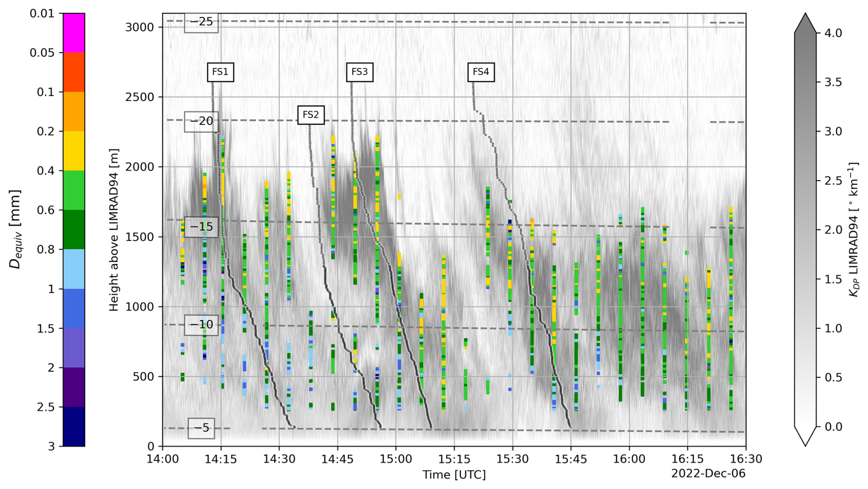Click the −5 isotherm label

point(201,428)
